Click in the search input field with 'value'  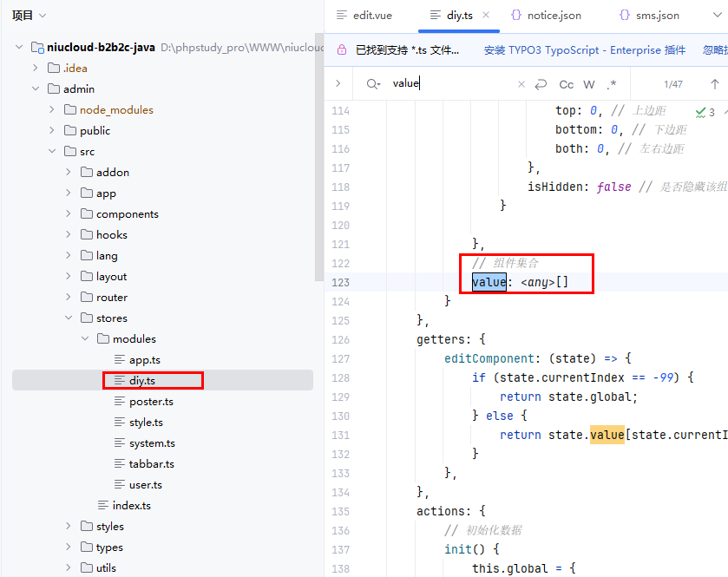pos(451,84)
